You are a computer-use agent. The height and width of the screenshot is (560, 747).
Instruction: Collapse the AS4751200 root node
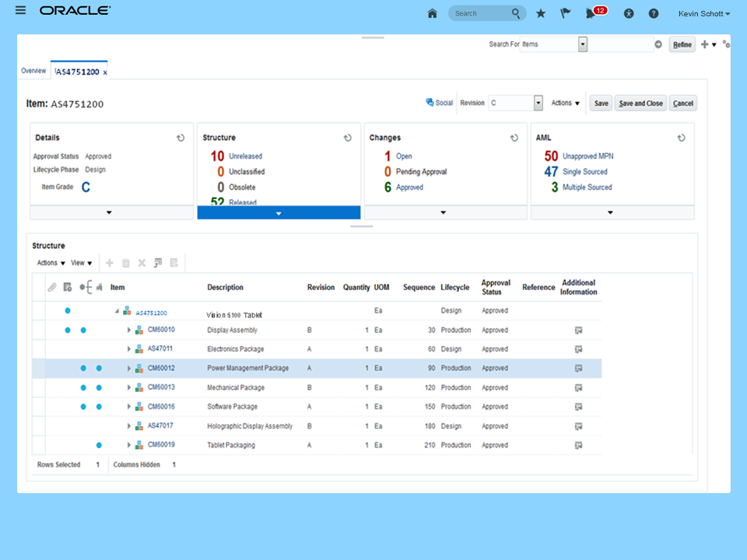(x=117, y=311)
